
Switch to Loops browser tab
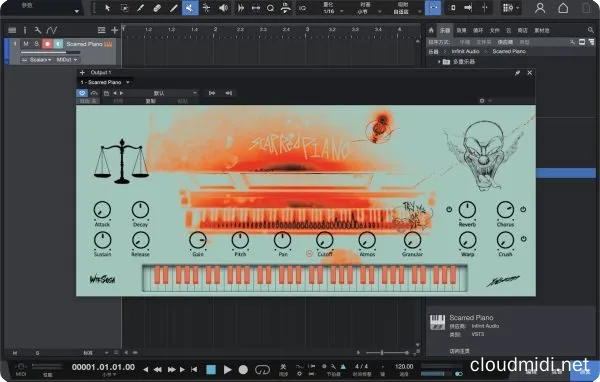pyautogui.click(x=478, y=30)
